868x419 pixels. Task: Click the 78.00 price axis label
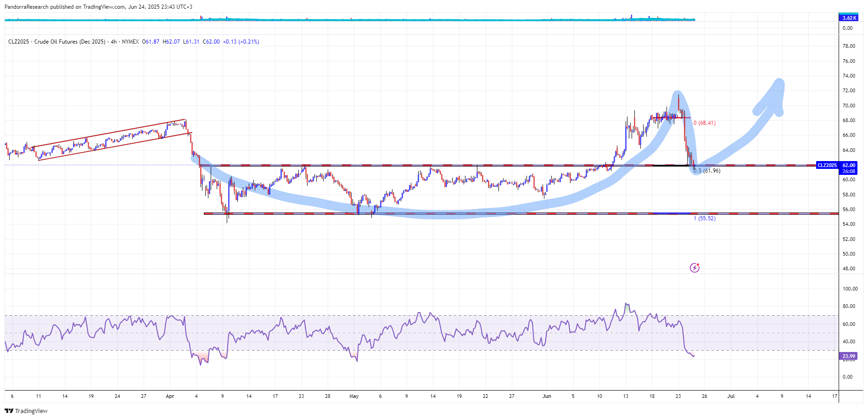pyautogui.click(x=849, y=46)
